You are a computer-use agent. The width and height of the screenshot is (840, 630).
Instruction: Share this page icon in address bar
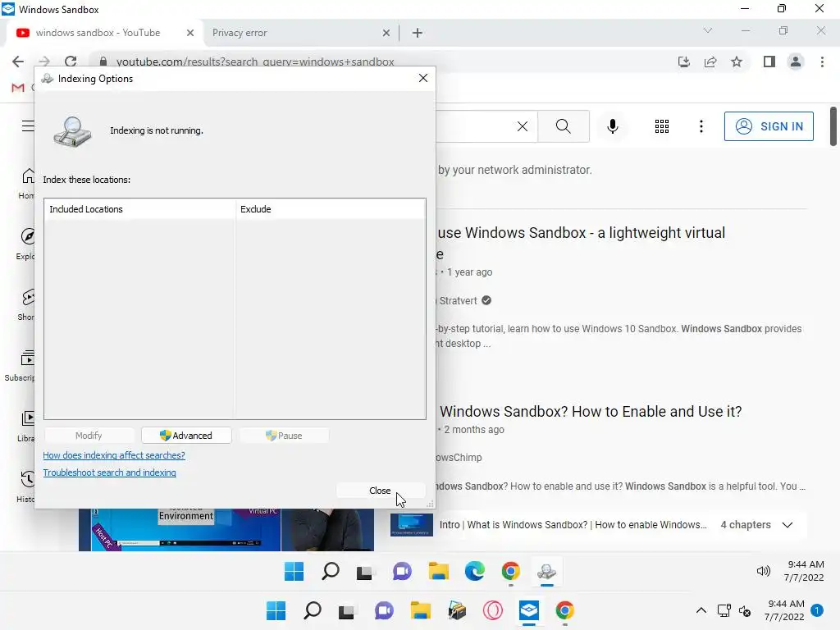[710, 62]
